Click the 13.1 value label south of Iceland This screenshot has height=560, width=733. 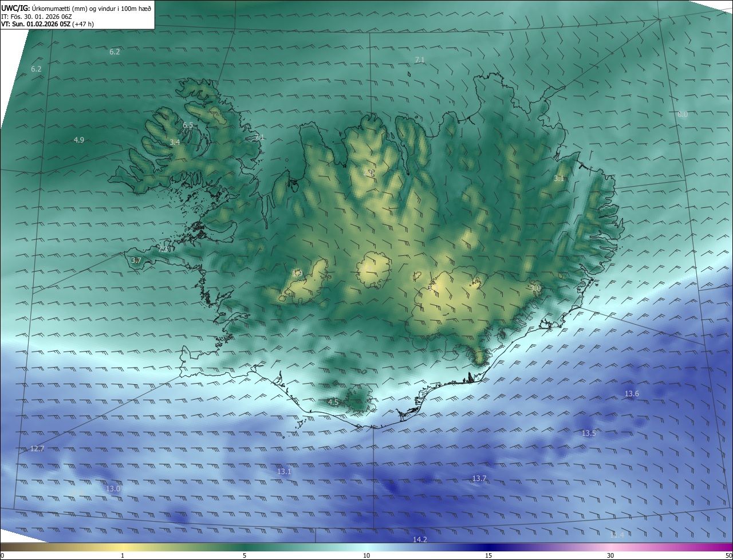pyautogui.click(x=284, y=472)
